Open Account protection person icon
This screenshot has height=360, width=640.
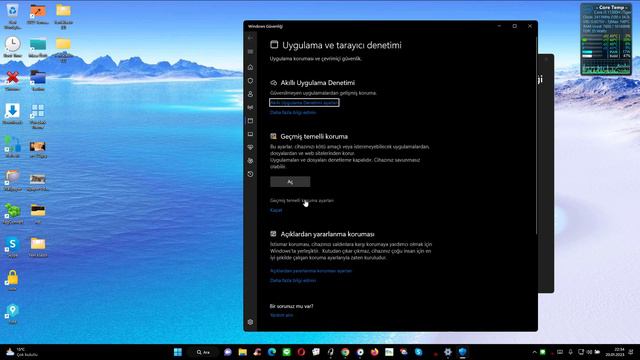tap(251, 94)
